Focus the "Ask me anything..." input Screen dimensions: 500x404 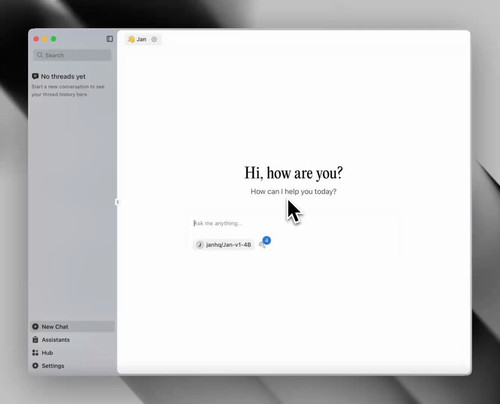[293, 223]
